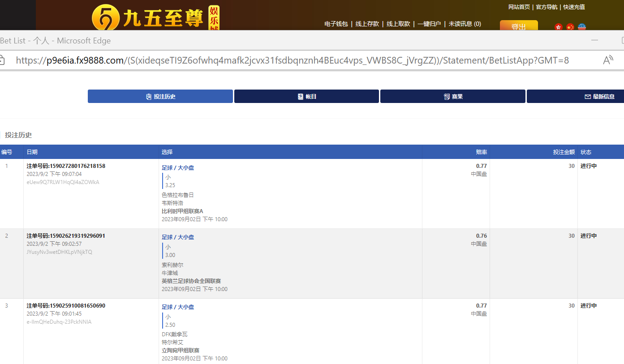Select the Hong Kong flag language icon
The height and width of the screenshot is (364, 624).
tap(558, 27)
